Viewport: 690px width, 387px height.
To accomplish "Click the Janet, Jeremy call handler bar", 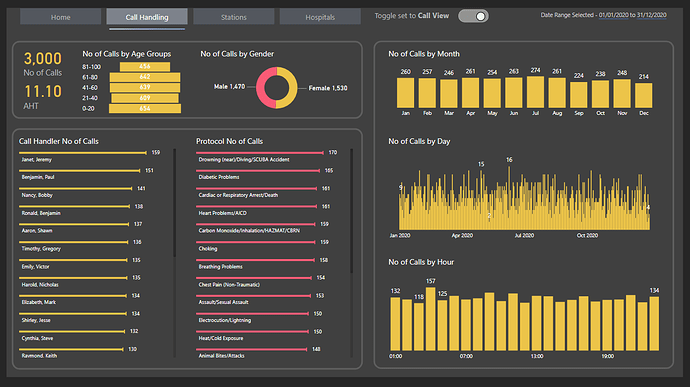I will coord(83,153).
